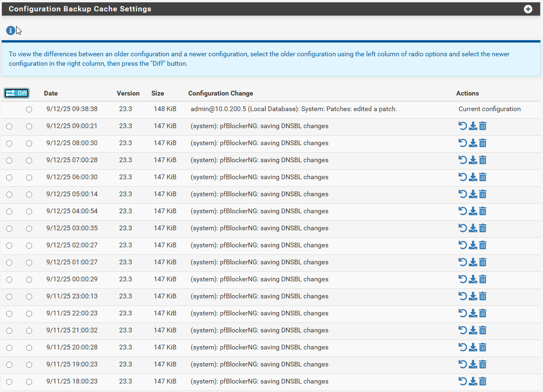Open the info help icon

click(x=10, y=30)
